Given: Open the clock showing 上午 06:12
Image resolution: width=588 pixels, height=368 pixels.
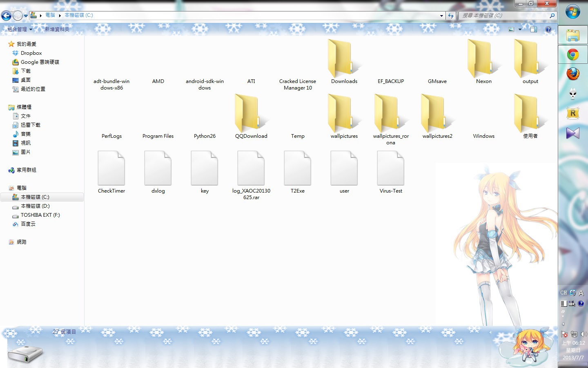Looking at the screenshot, I should (x=573, y=343).
